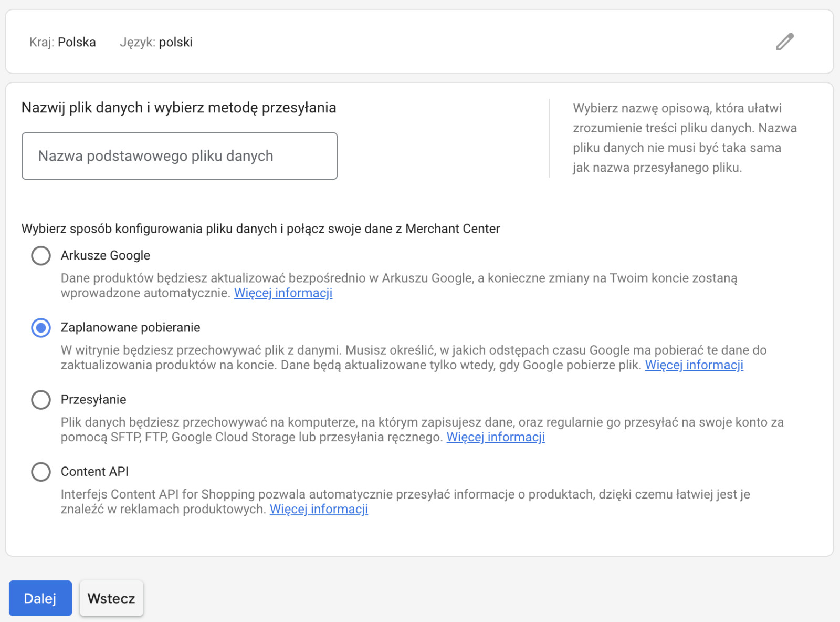840x622 pixels.
Task: Select the Arkusze Google radio button
Action: [41, 256]
